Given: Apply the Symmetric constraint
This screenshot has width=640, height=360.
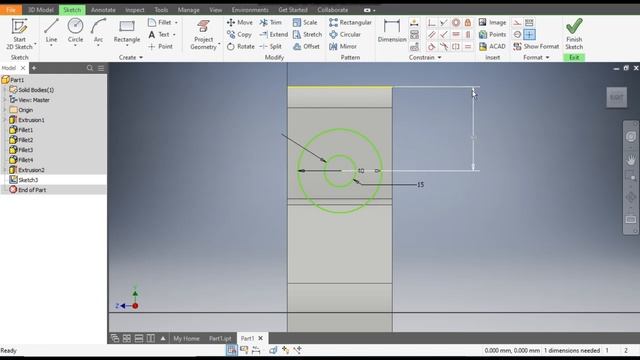Looking at the screenshot, I should click(x=456, y=47).
